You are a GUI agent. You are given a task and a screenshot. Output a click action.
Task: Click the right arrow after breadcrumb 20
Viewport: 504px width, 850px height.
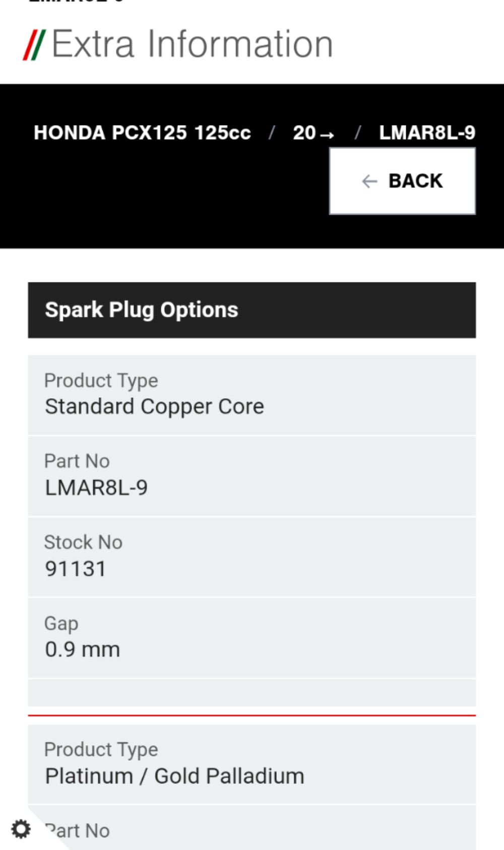click(327, 135)
